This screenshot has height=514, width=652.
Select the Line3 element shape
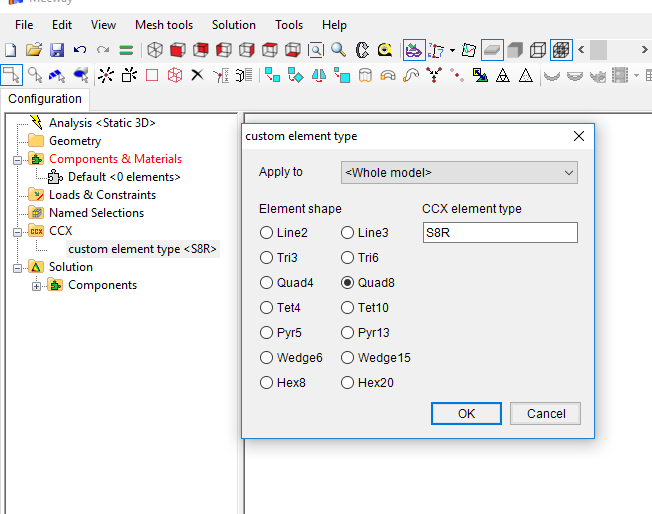pyautogui.click(x=365, y=233)
